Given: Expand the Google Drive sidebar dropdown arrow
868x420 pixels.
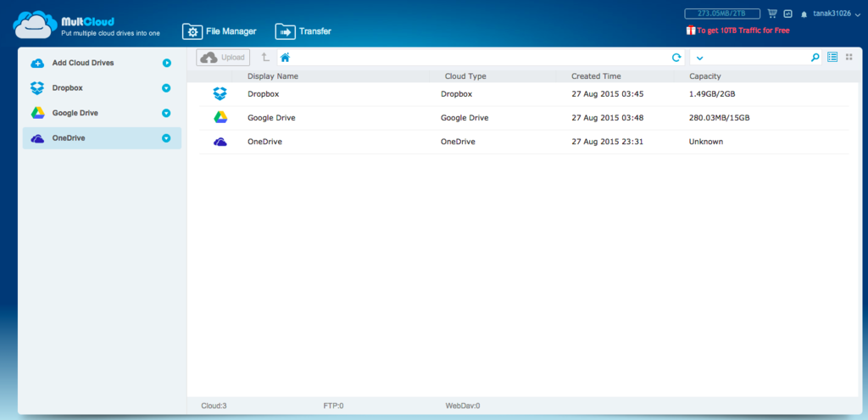Looking at the screenshot, I should 166,113.
